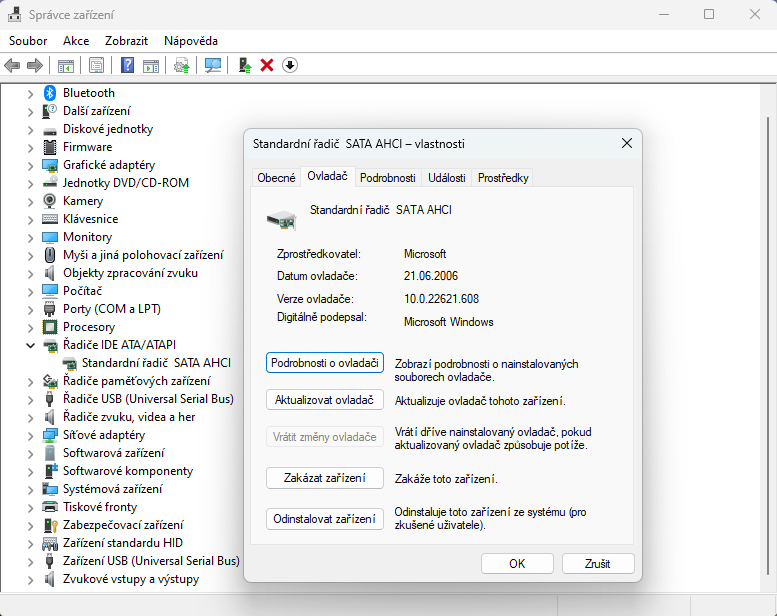
Task: Expand the Porty (COM a LPT) node
Action: (x=30, y=310)
